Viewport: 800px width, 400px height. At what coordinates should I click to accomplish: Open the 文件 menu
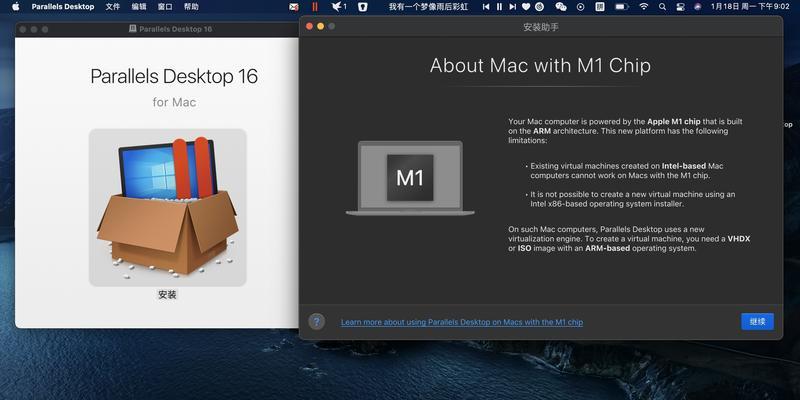(113, 7)
